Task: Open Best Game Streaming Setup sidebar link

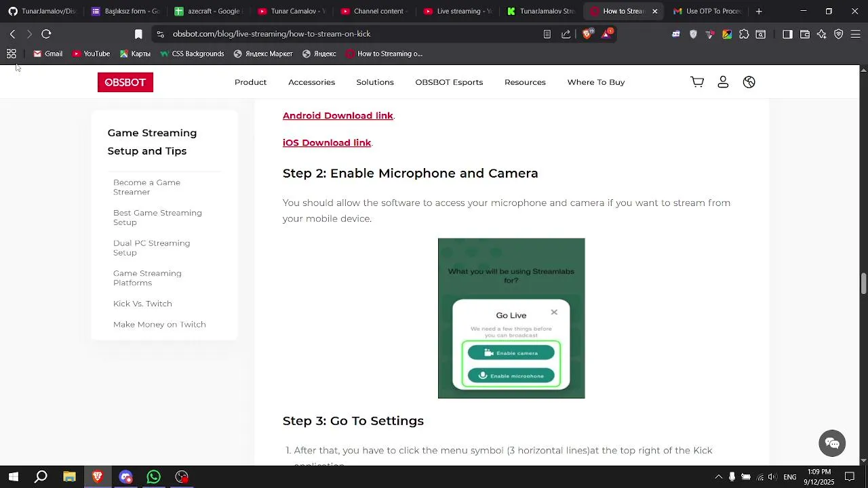Action: coord(157,218)
